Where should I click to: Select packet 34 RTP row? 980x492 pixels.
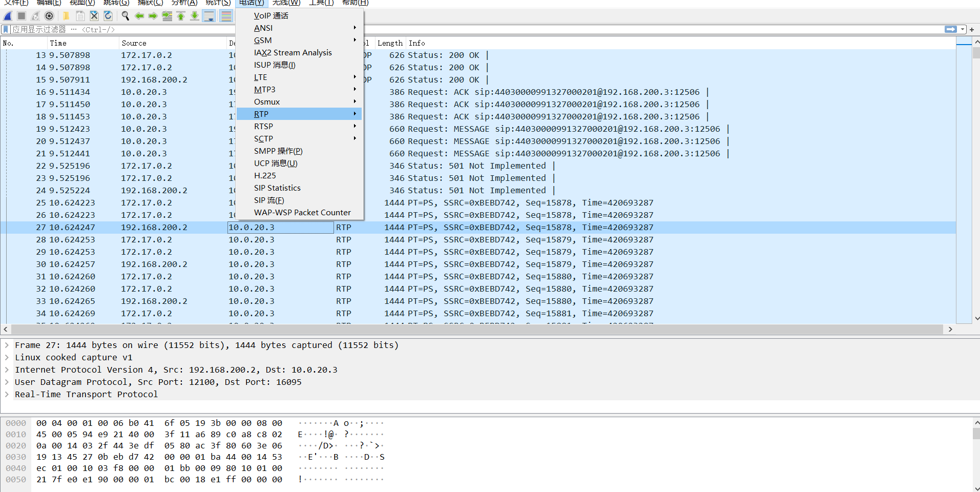tap(478, 314)
